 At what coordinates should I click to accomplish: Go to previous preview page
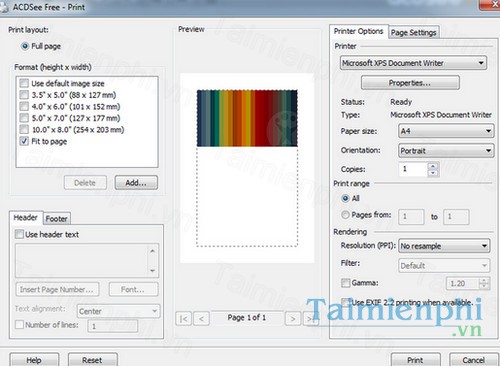coord(201,319)
